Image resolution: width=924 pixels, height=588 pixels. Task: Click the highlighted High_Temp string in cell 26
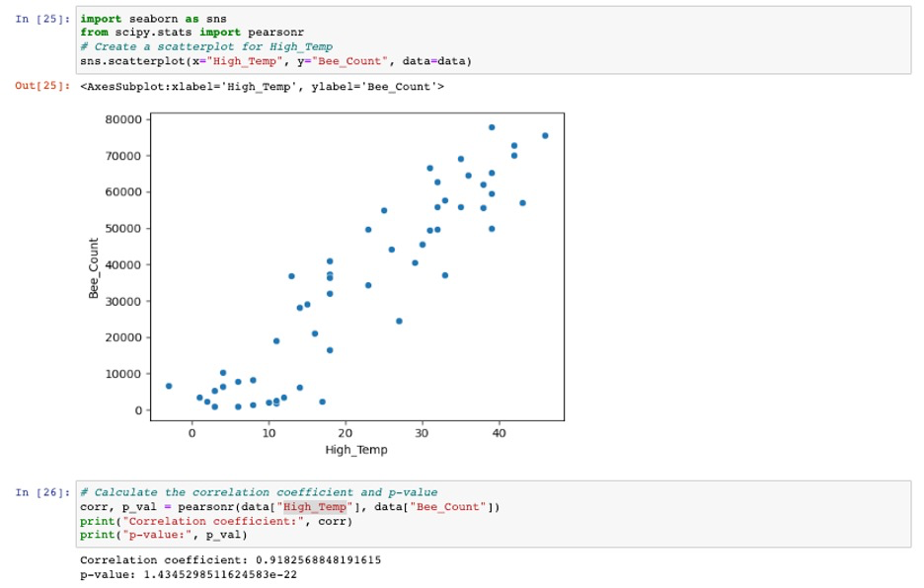click(315, 507)
